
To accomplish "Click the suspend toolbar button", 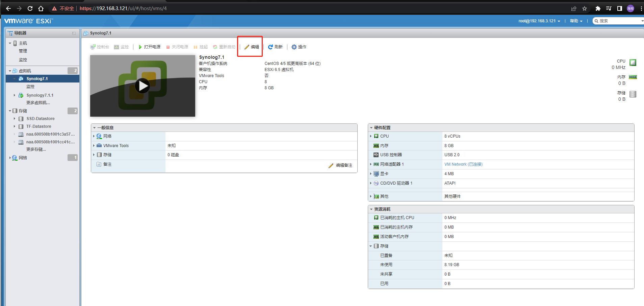I will [x=201, y=47].
